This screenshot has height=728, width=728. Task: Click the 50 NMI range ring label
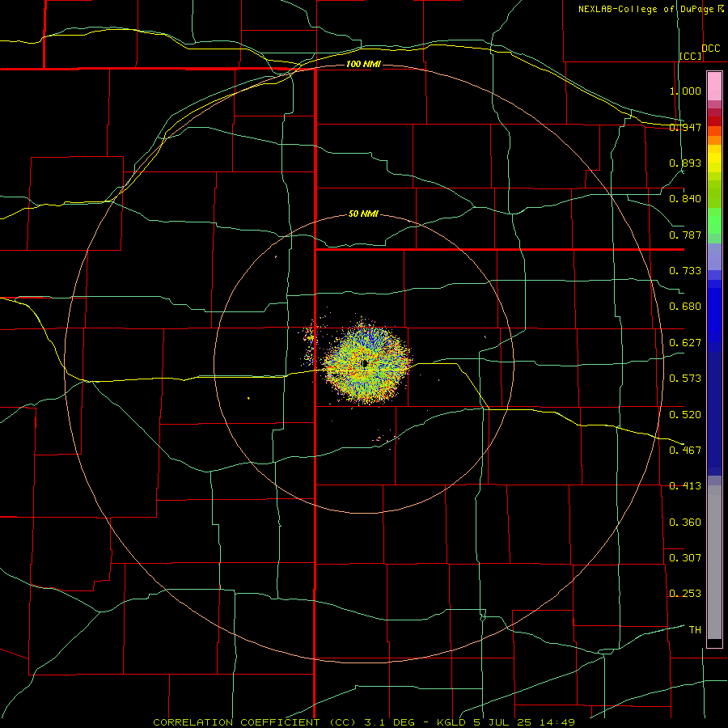point(363,214)
